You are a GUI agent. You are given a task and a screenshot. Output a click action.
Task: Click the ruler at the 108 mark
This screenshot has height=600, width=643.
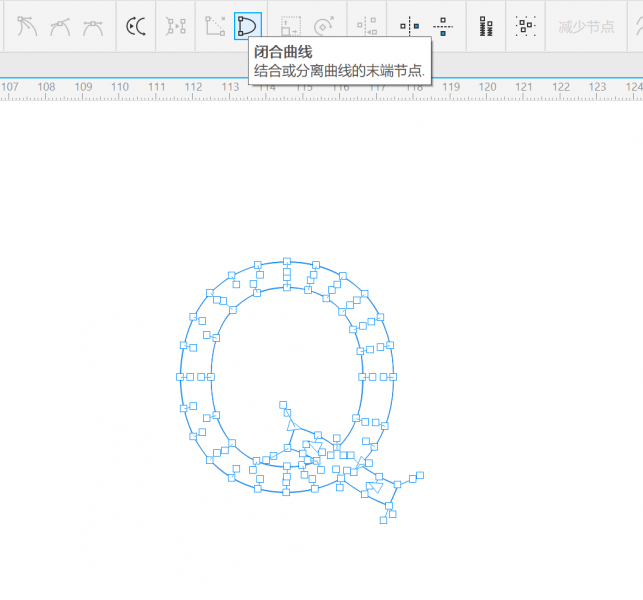(46, 88)
